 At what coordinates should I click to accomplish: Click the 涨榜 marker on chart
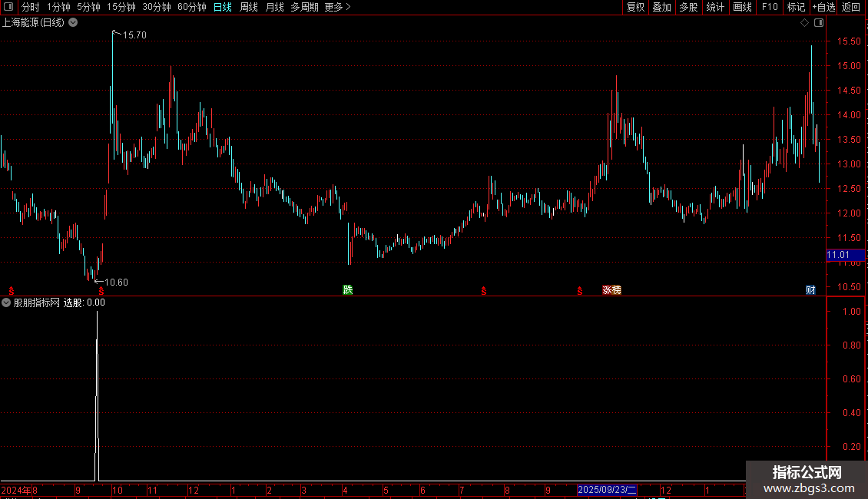611,290
